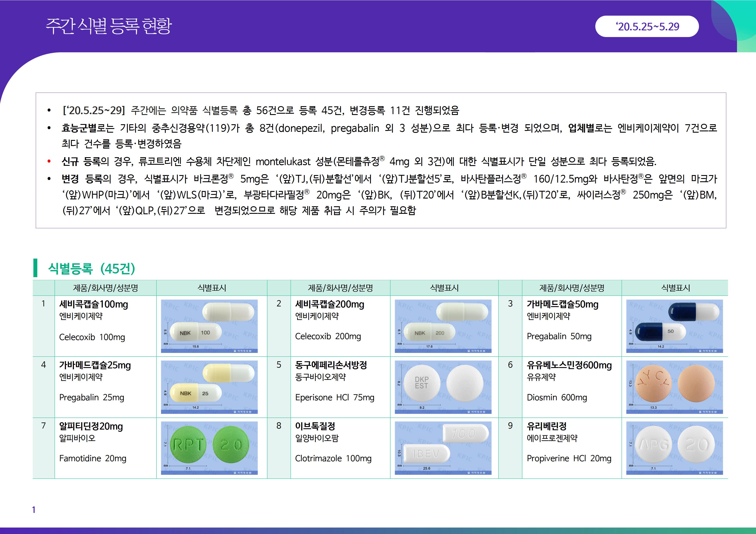This screenshot has width=756, height=534.
Task: Click the DKP EST tablet image
Action: click(443, 387)
